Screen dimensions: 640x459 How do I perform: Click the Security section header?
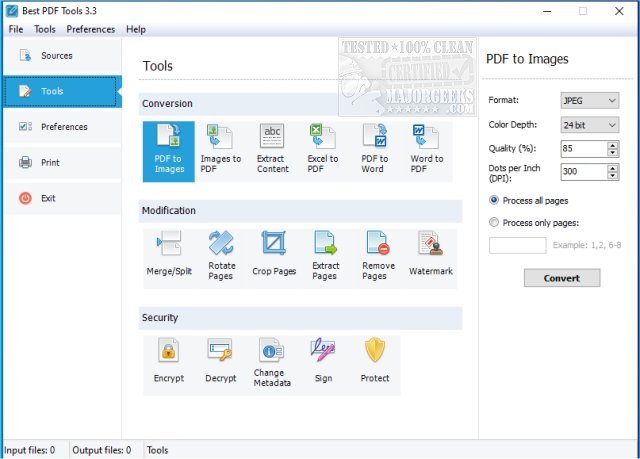300,318
